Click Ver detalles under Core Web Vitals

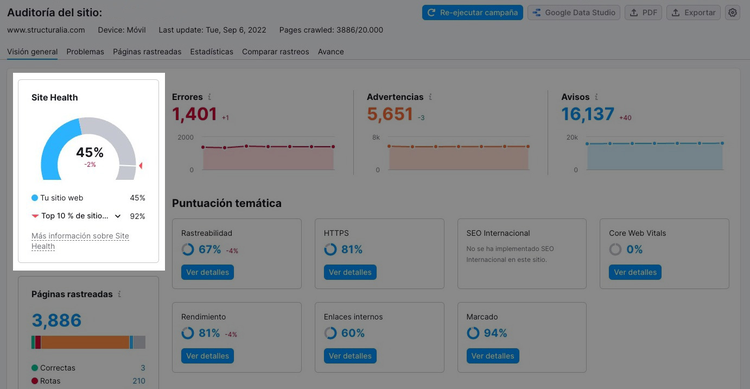point(635,272)
